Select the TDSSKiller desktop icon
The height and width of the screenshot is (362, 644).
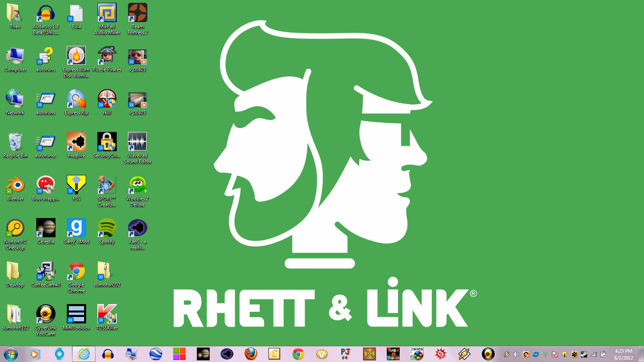pos(107,314)
